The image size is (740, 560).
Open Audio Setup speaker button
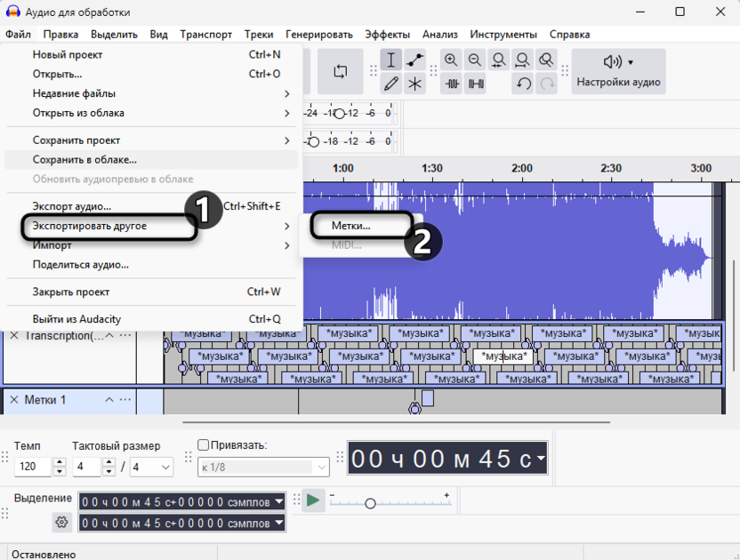(618, 71)
